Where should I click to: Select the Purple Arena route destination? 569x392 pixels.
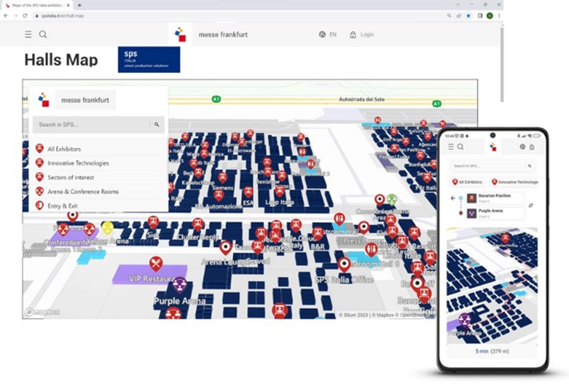tap(495, 213)
